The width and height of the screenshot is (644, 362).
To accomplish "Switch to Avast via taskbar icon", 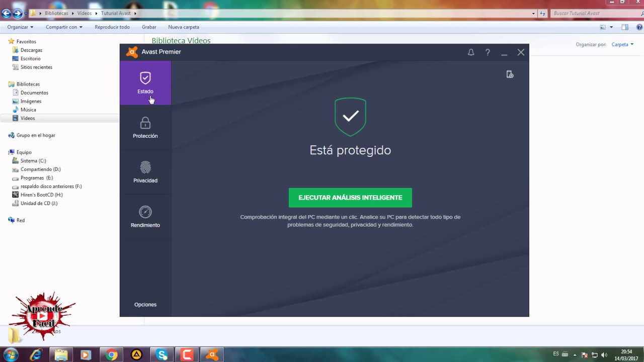I will pos(212,355).
